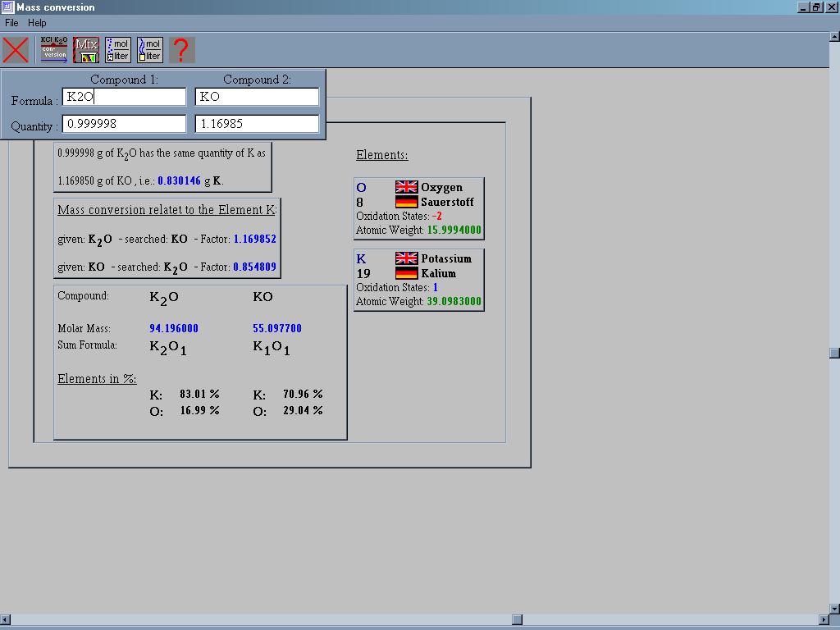Select the factor value 0.854809
Screen dimensions: 840x630
point(255,267)
